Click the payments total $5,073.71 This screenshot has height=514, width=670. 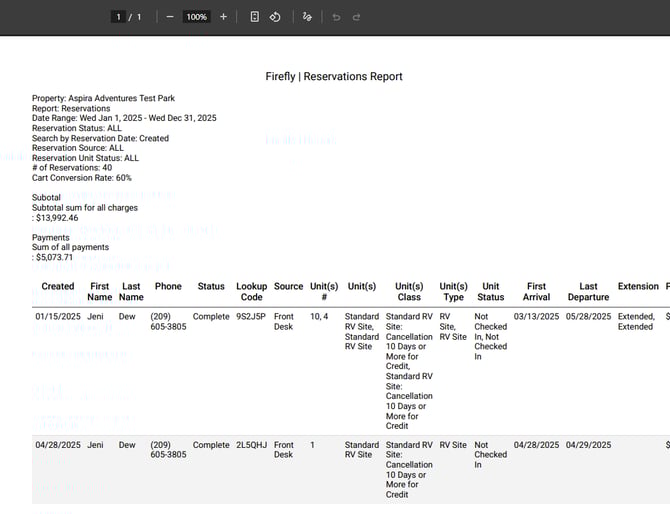[55, 257]
